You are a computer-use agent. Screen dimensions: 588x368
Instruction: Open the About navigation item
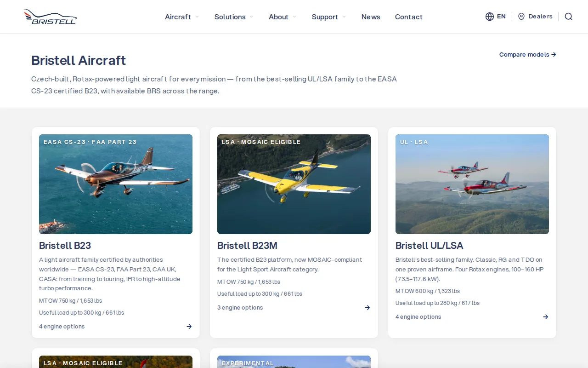pyautogui.click(x=278, y=17)
